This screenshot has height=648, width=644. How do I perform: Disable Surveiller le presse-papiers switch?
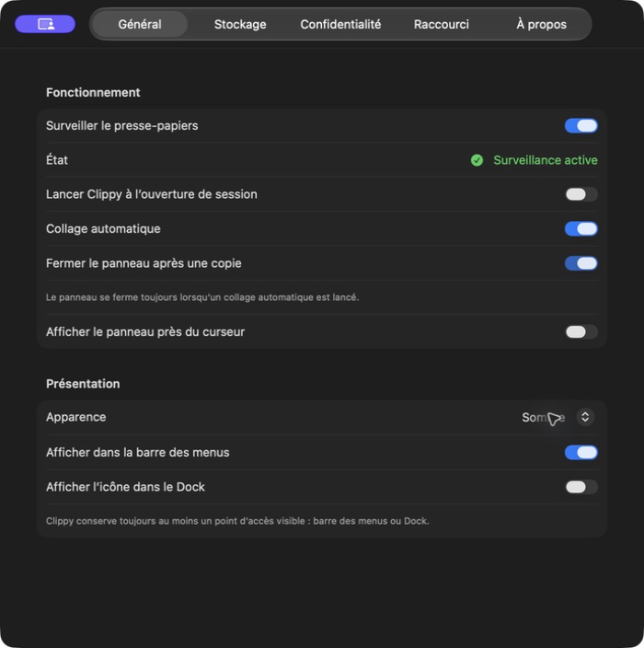tap(581, 125)
